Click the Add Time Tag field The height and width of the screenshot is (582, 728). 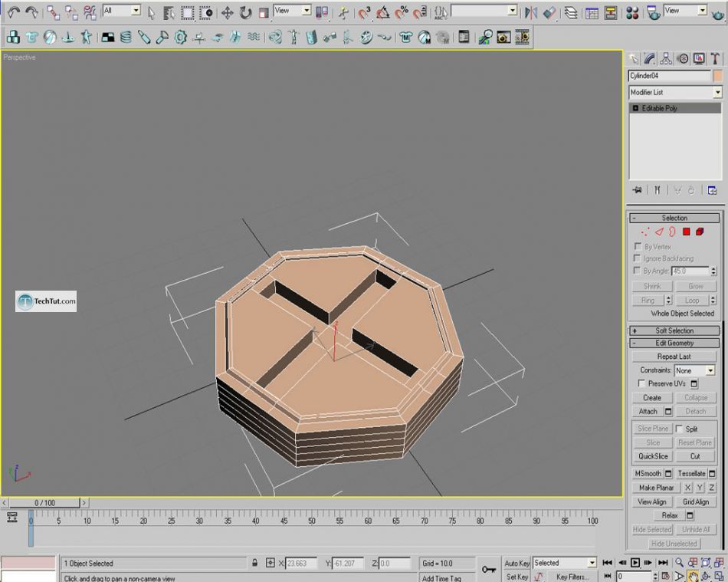pos(448,577)
